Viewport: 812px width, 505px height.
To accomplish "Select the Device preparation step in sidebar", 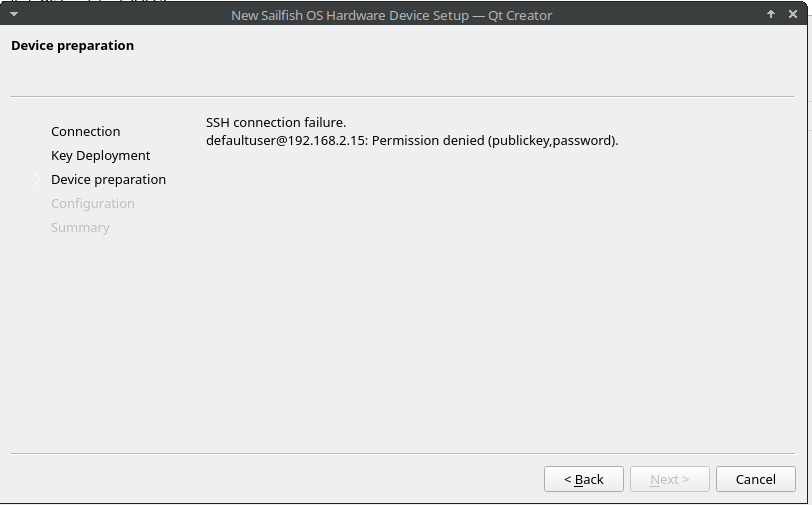I will coord(108,179).
